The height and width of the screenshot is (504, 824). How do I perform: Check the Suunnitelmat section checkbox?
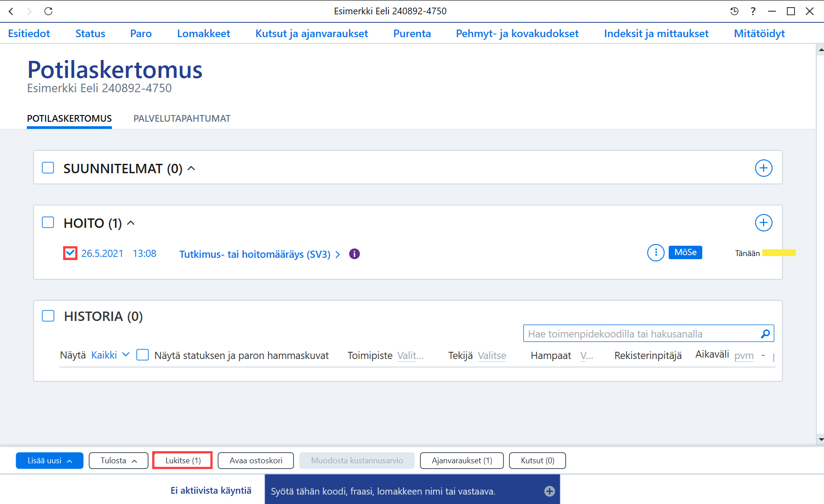tap(48, 168)
